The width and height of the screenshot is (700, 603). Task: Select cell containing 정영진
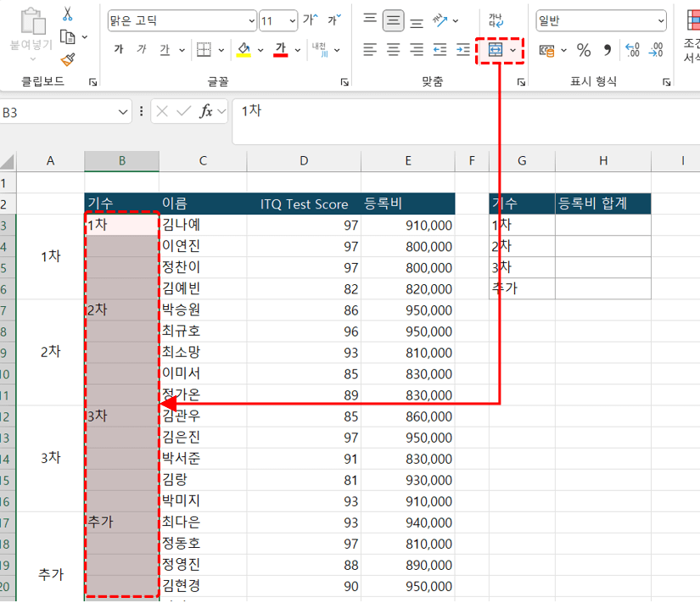pos(203,565)
